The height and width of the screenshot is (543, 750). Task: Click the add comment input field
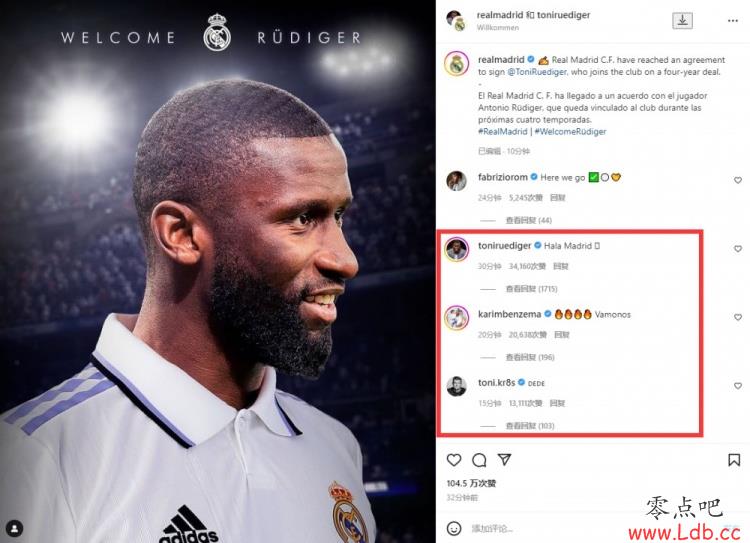tap(550, 529)
